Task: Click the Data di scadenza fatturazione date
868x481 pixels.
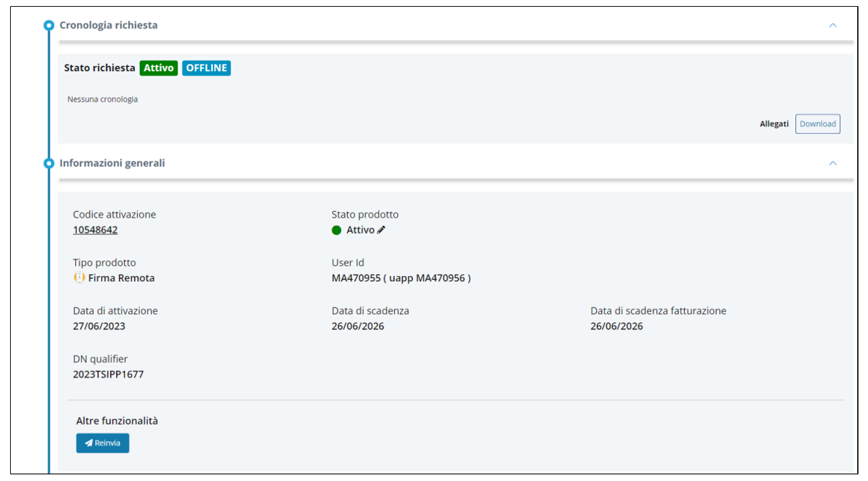Action: pos(616,326)
